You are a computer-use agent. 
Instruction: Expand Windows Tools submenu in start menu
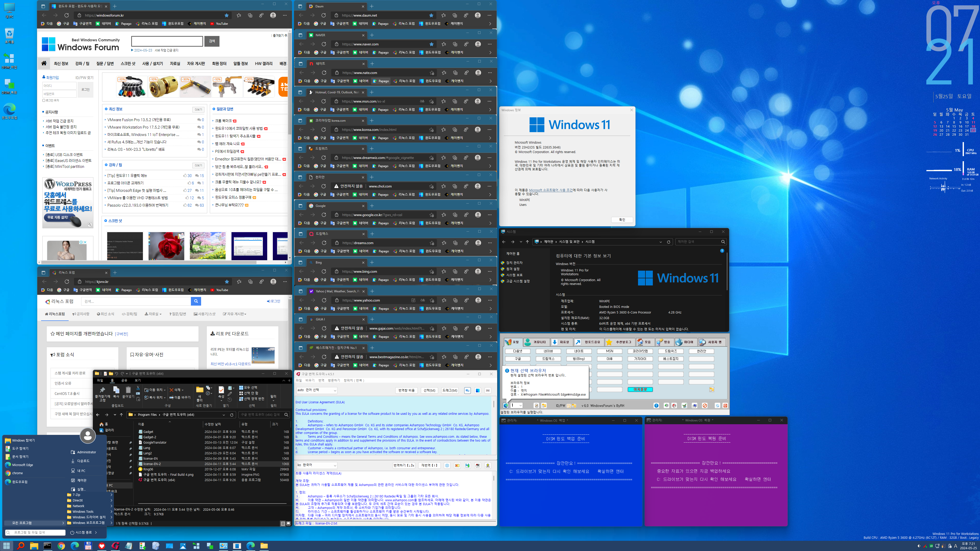tap(90, 511)
